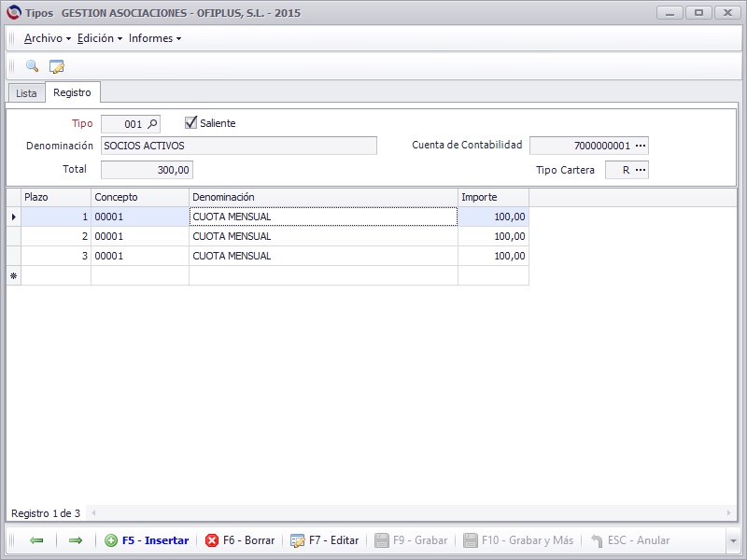This screenshot has width=747, height=560.
Task: Toggle the Saliente checkbox
Action: pyautogui.click(x=190, y=123)
